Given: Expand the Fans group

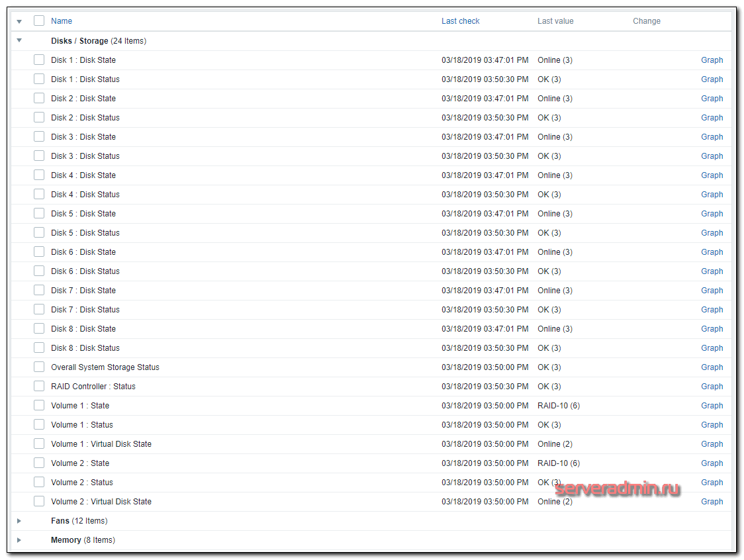Looking at the screenshot, I should click(19, 521).
